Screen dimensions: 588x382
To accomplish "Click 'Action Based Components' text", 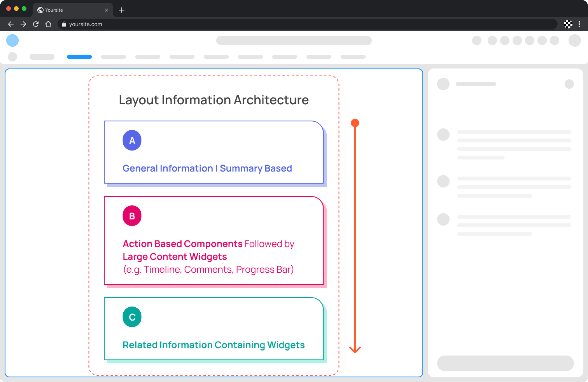I will (183, 244).
